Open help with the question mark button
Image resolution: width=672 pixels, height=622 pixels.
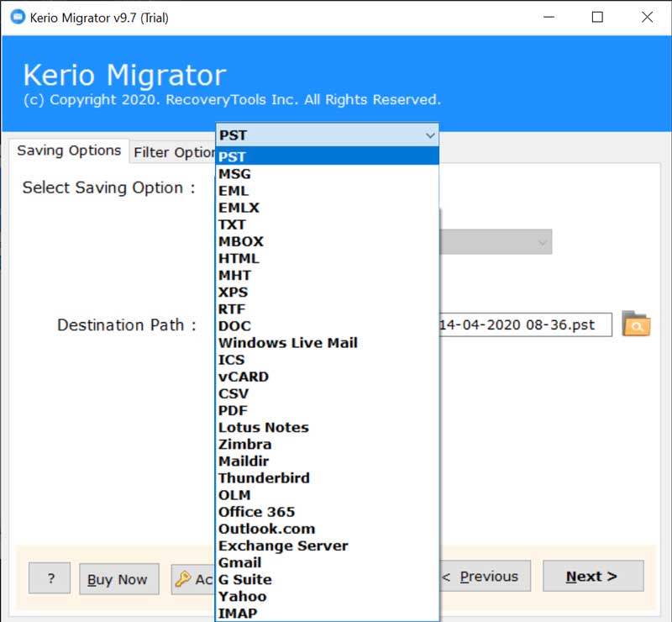[x=50, y=578]
